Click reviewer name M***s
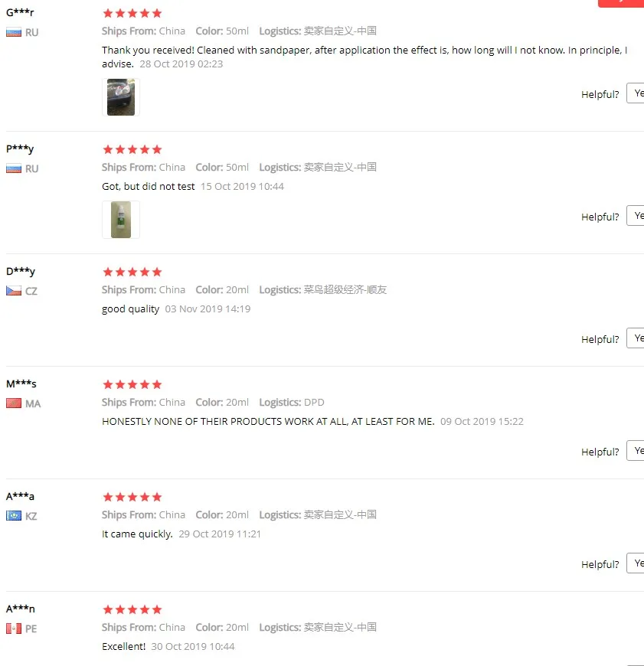Image resolution: width=644 pixels, height=666 pixels. tap(21, 384)
